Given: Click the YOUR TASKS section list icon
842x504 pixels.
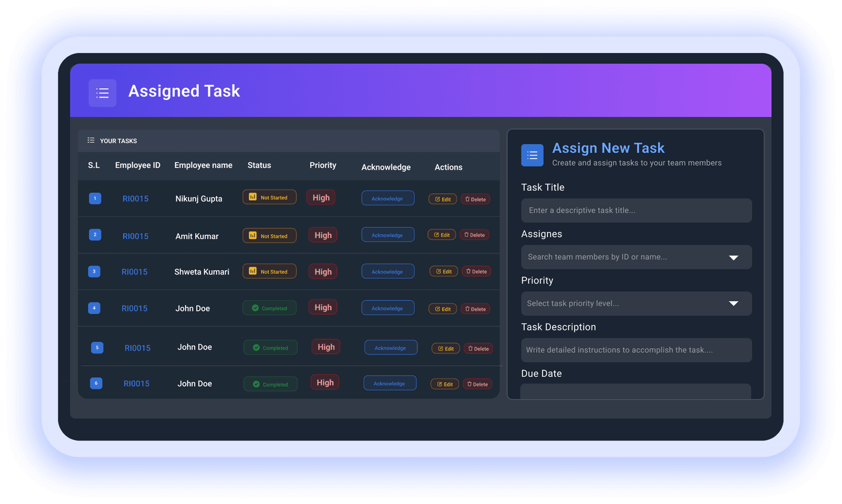Looking at the screenshot, I should pyautogui.click(x=91, y=141).
